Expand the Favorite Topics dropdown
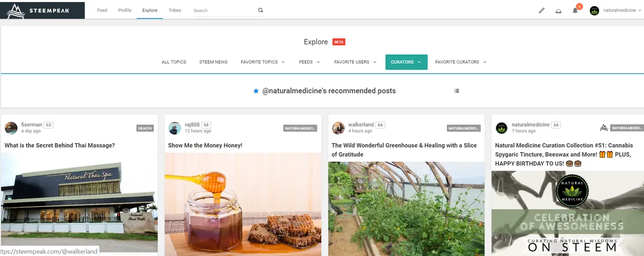This screenshot has height=256, width=644. (x=263, y=62)
